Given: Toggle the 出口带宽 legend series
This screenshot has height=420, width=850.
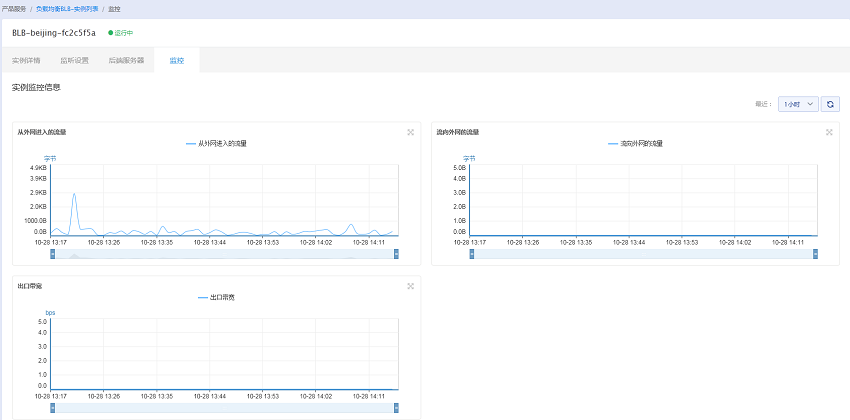Looking at the screenshot, I should (x=216, y=298).
